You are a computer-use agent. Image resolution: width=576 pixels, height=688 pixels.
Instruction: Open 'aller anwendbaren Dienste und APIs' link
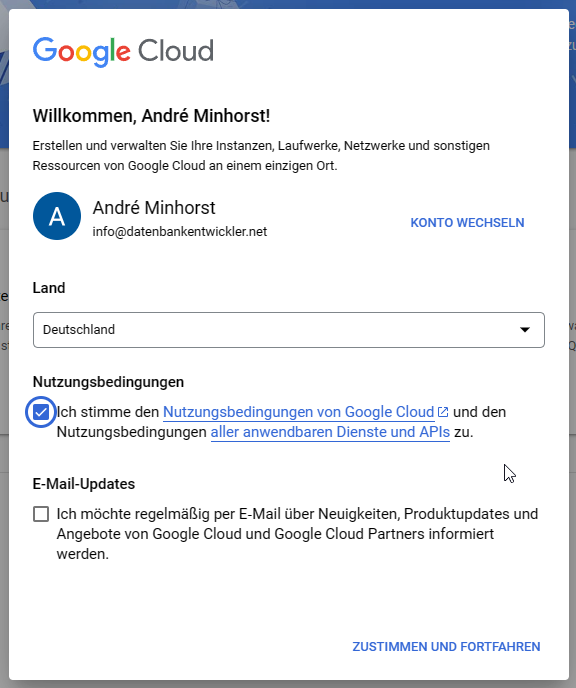point(330,432)
